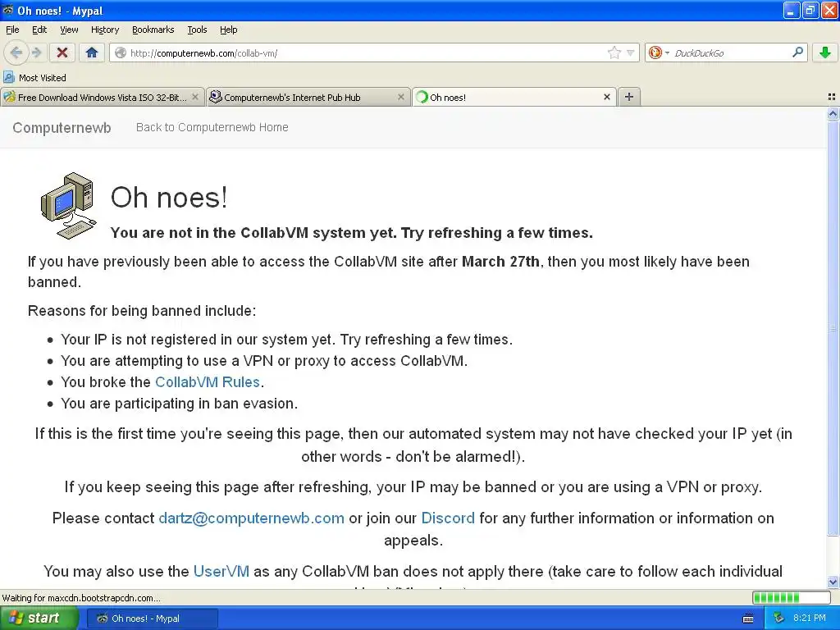This screenshot has height=630, width=840.
Task: Click the system tray icon beside clock
Action: click(x=779, y=619)
